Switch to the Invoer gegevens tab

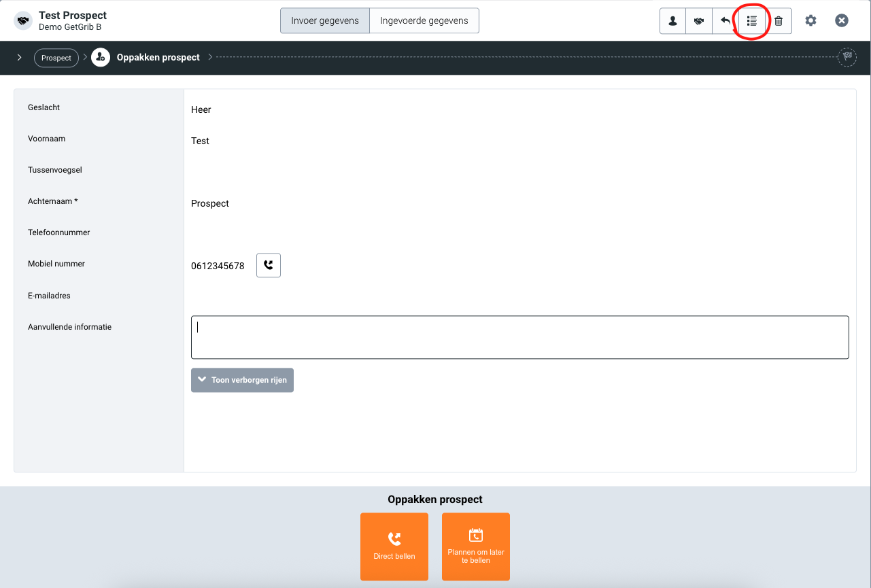[x=325, y=20]
